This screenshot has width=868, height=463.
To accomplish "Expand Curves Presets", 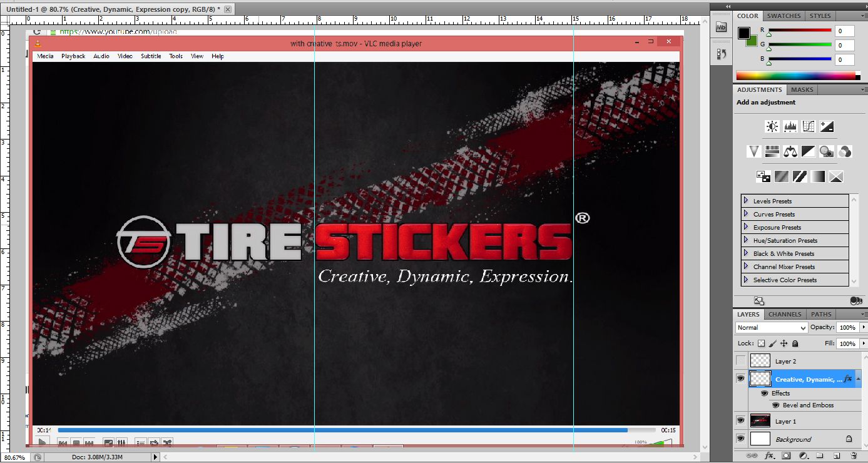I will pos(746,214).
